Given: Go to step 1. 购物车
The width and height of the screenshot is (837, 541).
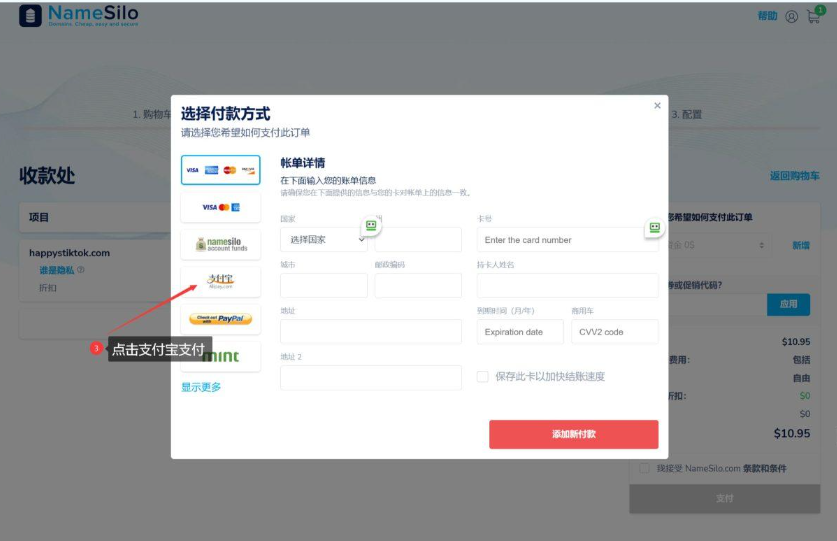Looking at the screenshot, I should 152,114.
